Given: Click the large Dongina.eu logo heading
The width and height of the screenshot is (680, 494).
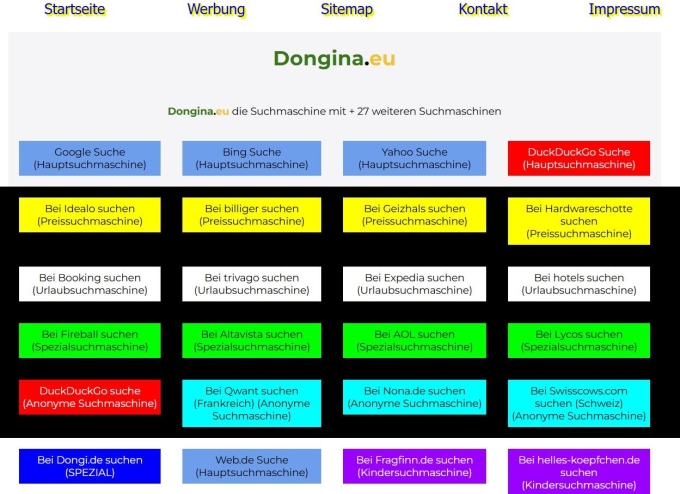Looking at the screenshot, I should (334, 59).
